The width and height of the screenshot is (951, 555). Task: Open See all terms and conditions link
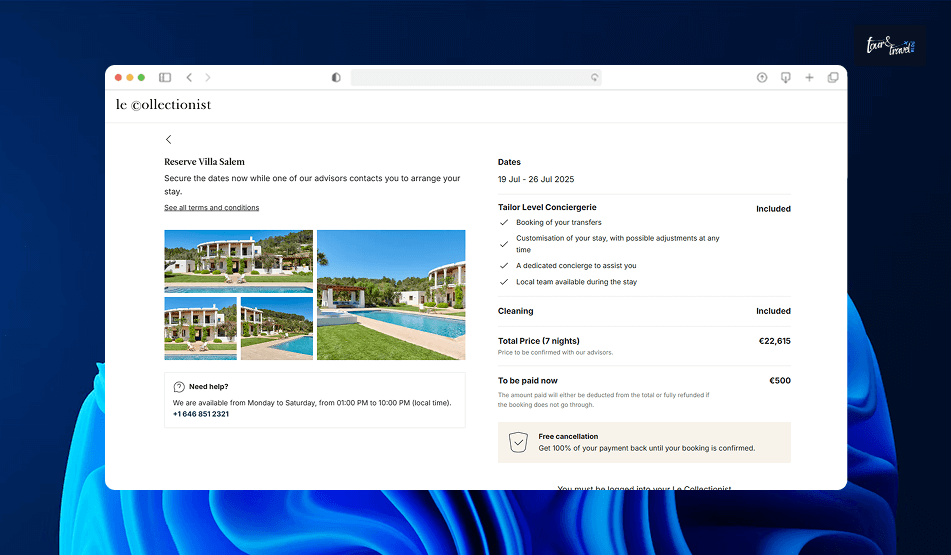coord(212,207)
